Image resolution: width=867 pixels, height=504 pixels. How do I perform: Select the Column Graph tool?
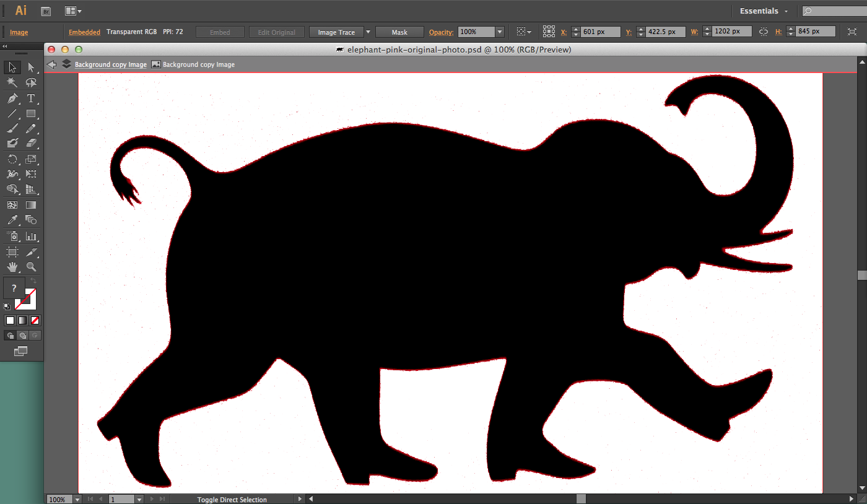click(31, 237)
